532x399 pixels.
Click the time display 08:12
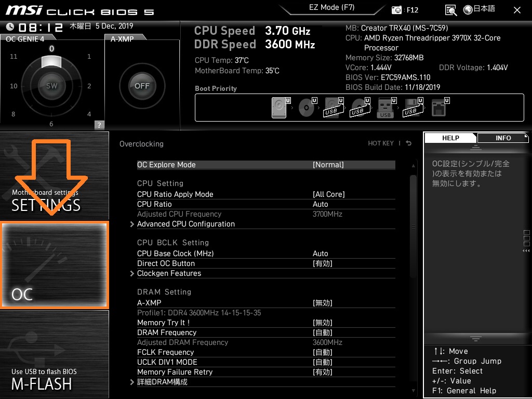tap(41, 27)
